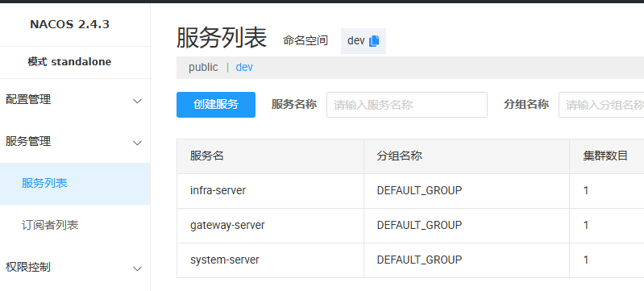Click the 分组名称 column header
The image size is (644, 291).
click(x=400, y=156)
